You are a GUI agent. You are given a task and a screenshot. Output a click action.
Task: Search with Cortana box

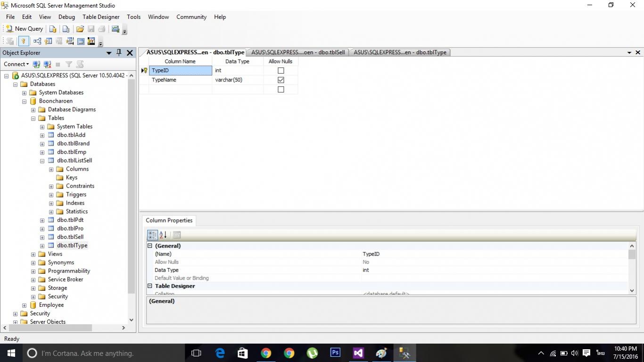103,353
